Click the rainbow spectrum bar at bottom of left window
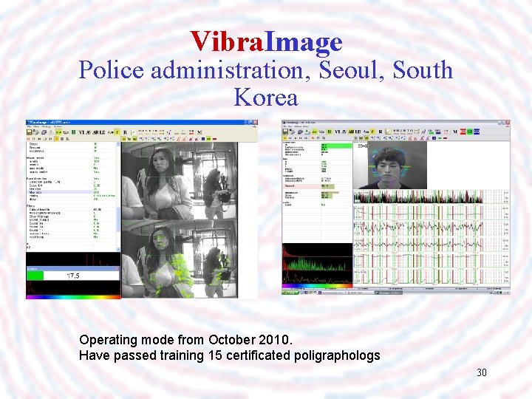 click(x=73, y=297)
